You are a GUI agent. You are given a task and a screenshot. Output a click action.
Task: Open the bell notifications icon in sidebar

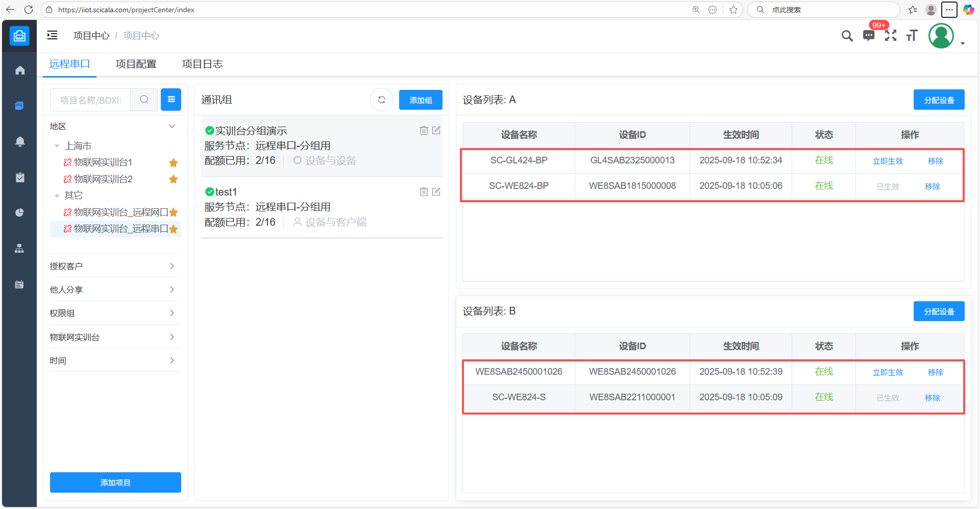click(20, 141)
